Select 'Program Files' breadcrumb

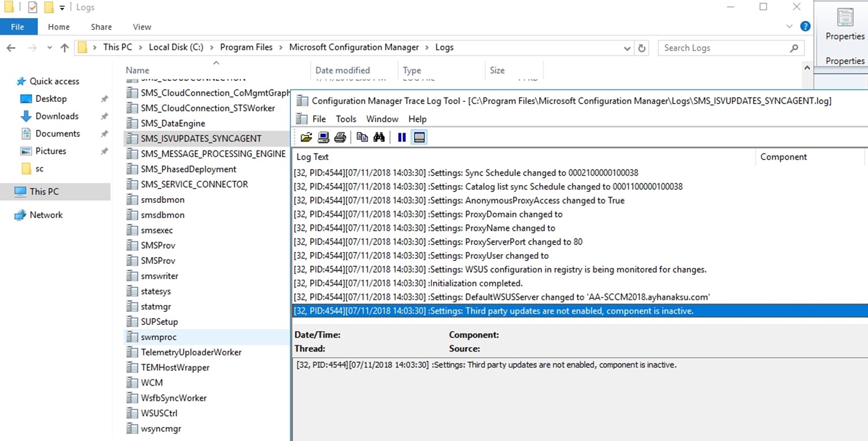point(246,48)
